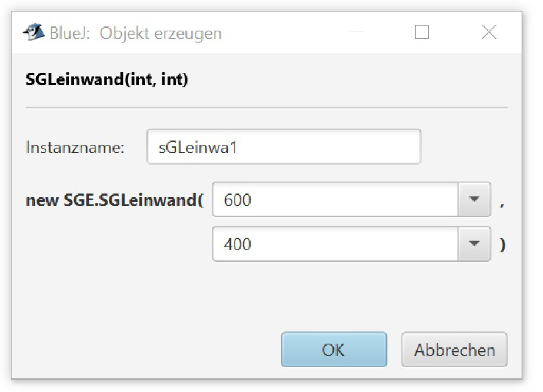Click the horizontal separator below constructor heading
The image size is (543, 392).
click(x=266, y=108)
